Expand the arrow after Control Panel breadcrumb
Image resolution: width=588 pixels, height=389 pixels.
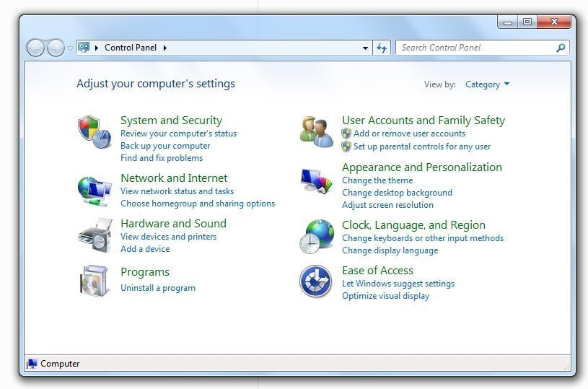[x=164, y=48]
